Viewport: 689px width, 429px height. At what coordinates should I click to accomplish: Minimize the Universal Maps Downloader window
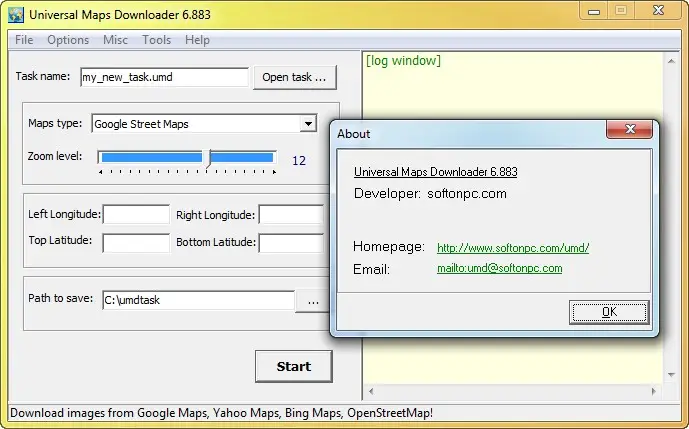(x=594, y=11)
